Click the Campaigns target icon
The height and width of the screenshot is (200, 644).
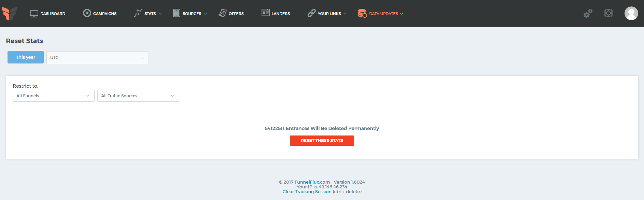pos(87,13)
